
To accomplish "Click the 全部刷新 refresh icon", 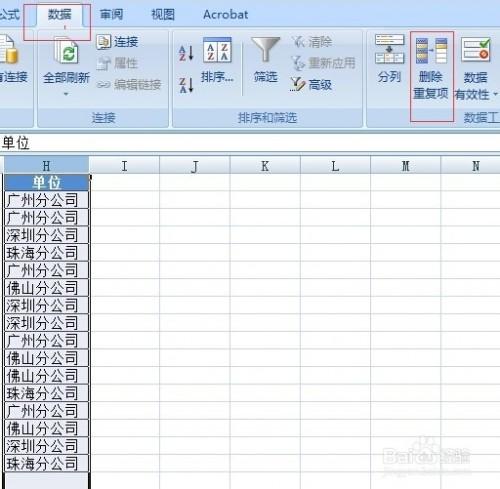I will (66, 51).
